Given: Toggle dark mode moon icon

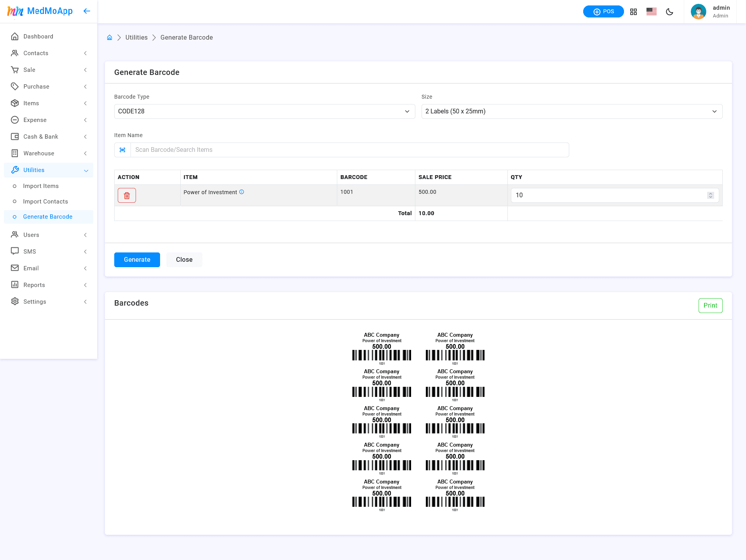Looking at the screenshot, I should (669, 12).
